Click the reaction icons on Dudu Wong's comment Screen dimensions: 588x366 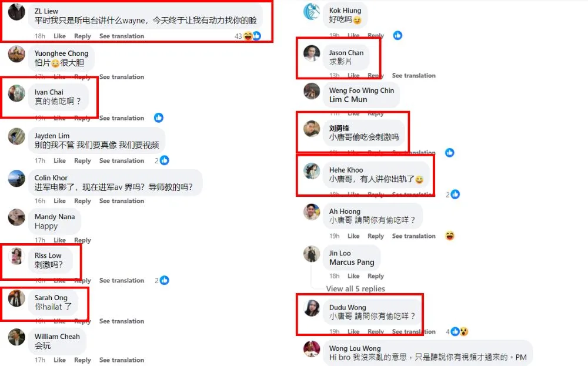tap(459, 331)
